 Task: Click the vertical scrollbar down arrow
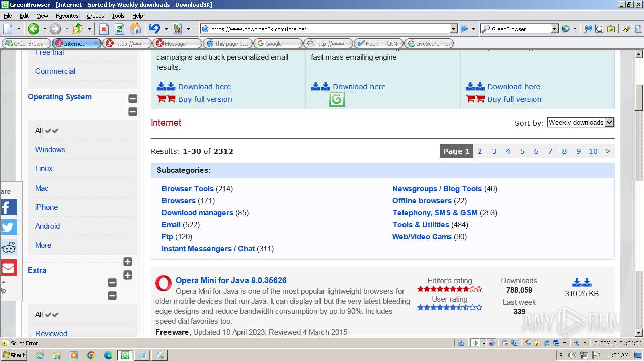click(639, 333)
